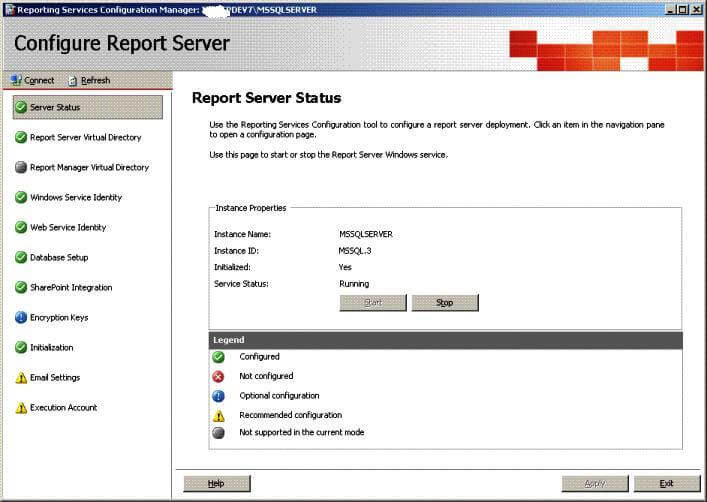The width and height of the screenshot is (707, 502).
Task: Maximize the Configuration Manager window
Action: point(683,9)
